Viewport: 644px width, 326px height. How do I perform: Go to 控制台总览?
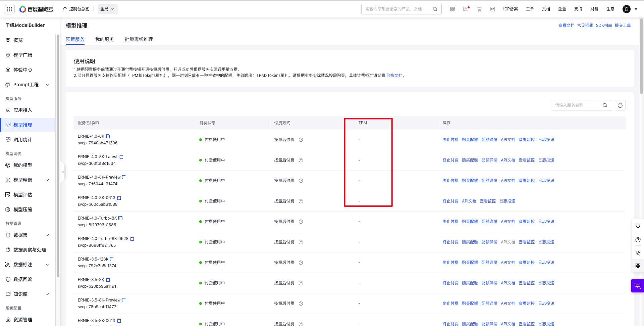pos(76,9)
